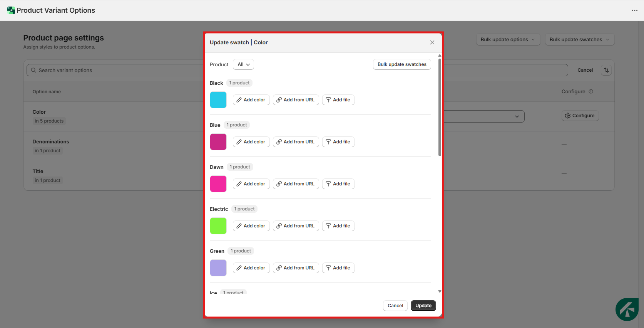
Task: Click Add file upload for Dawn swatch
Action: pos(338,184)
